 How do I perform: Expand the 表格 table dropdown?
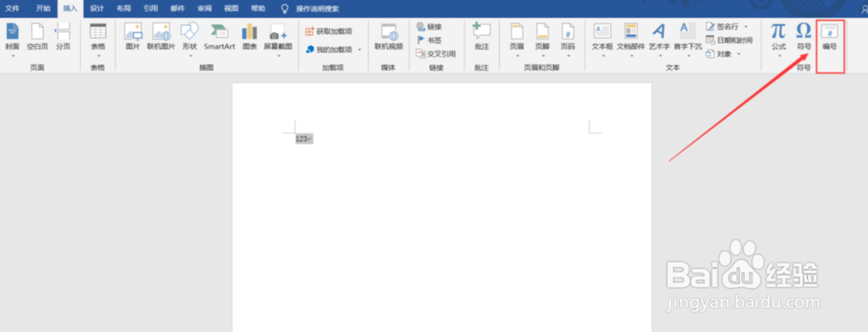[98, 55]
